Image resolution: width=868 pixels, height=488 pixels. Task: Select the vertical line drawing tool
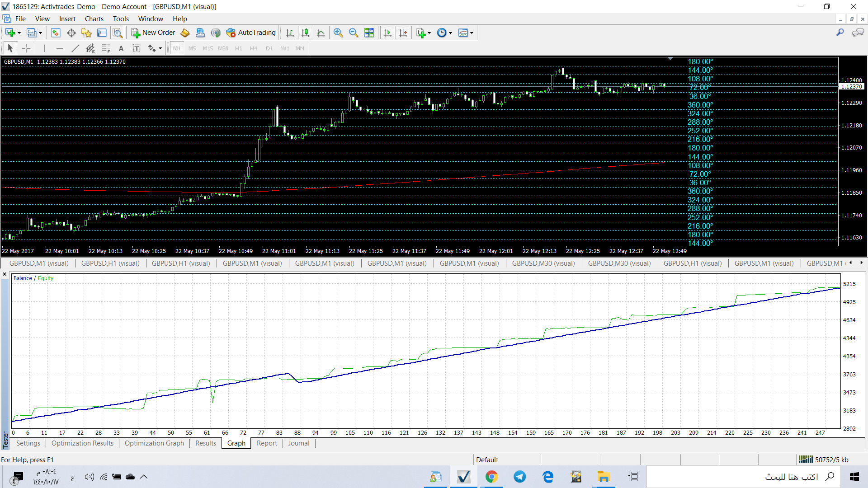(x=44, y=48)
